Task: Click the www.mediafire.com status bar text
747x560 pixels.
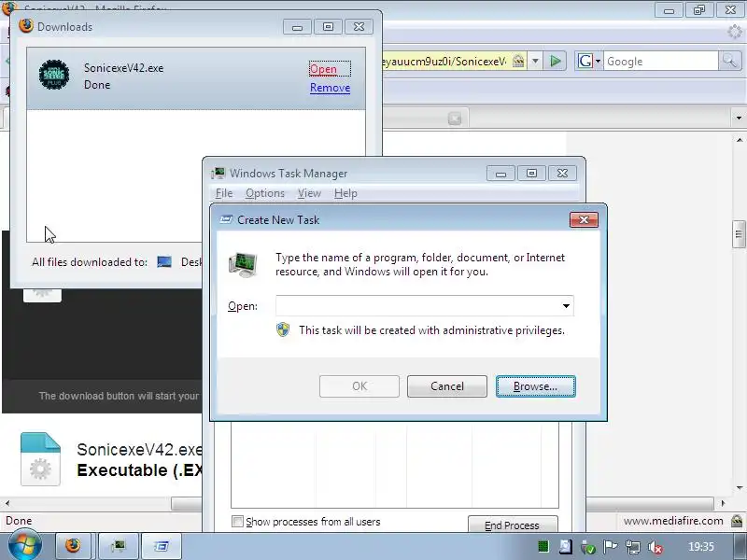Action: [x=673, y=521]
